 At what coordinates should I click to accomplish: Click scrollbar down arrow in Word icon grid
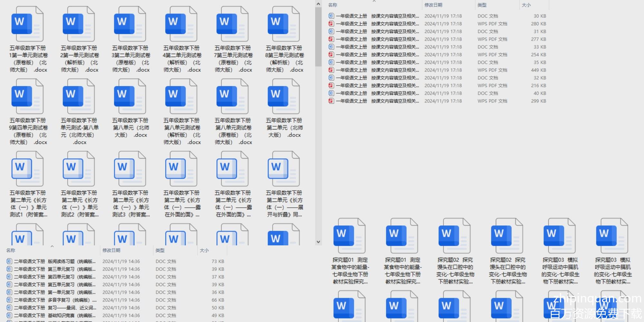(318, 242)
